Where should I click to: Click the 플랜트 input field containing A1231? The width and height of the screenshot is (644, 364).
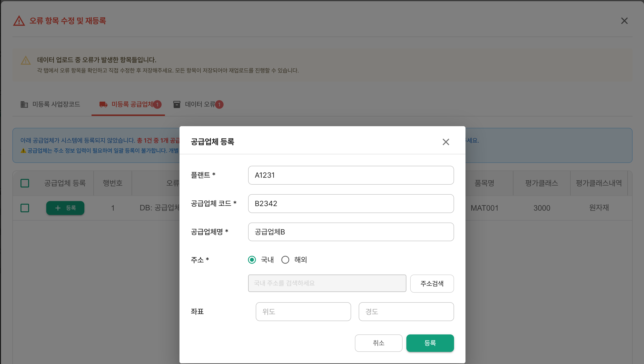[x=351, y=175]
